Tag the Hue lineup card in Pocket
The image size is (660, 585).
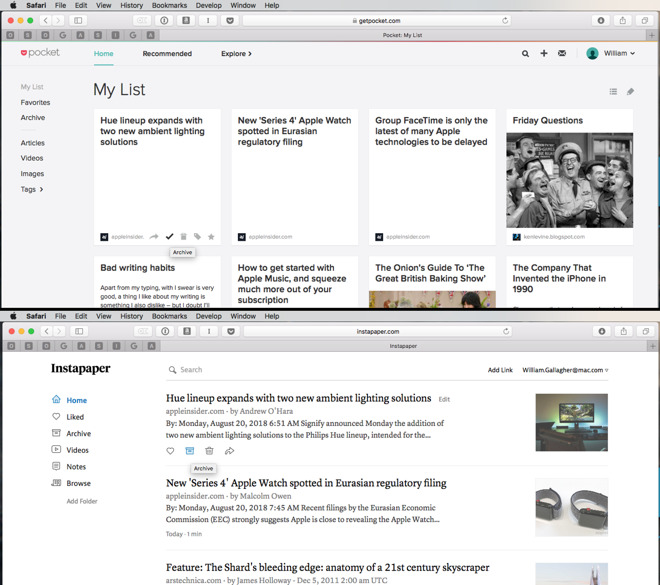pyautogui.click(x=197, y=237)
